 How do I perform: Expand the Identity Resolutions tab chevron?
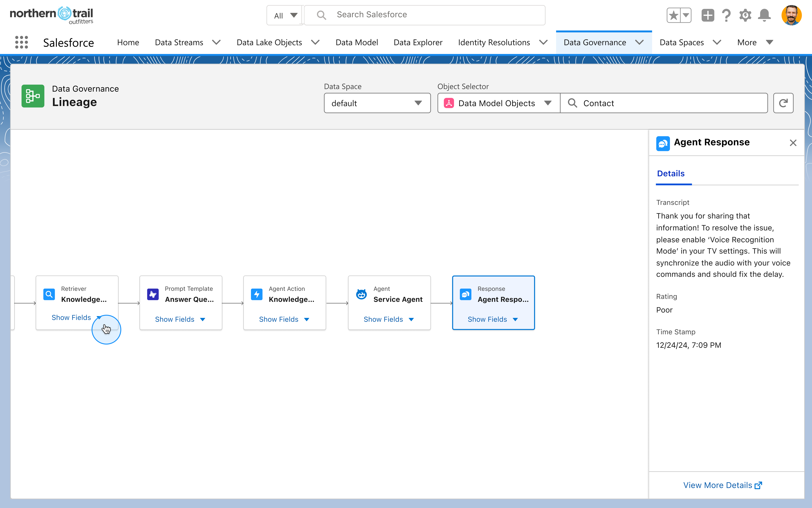(x=543, y=42)
